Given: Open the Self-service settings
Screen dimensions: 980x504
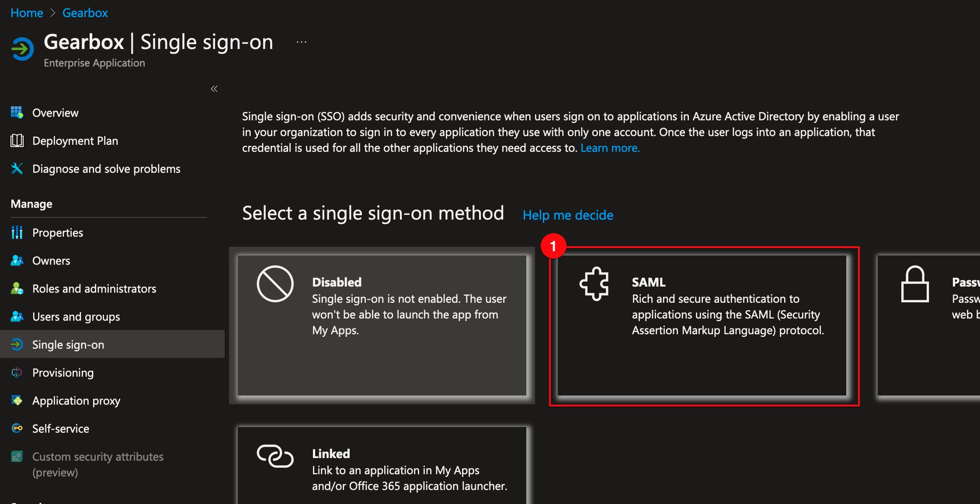Looking at the screenshot, I should 61,428.
